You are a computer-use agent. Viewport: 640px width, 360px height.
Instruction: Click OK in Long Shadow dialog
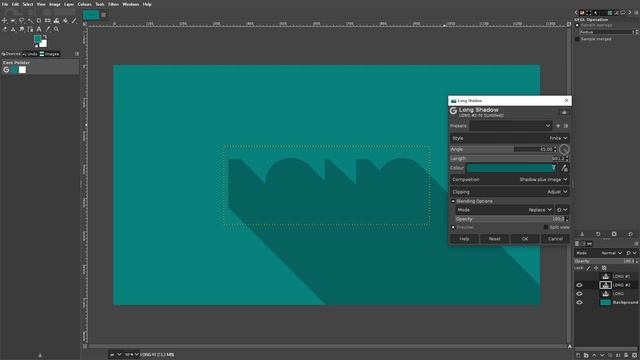525,239
